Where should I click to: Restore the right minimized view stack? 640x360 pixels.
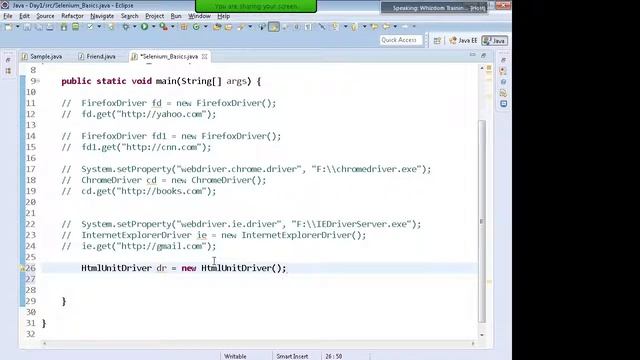(503, 60)
